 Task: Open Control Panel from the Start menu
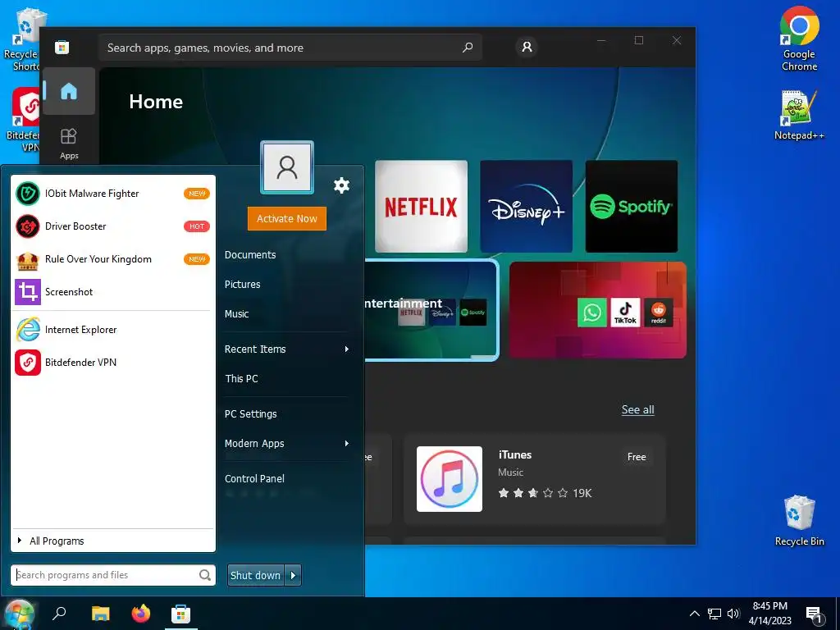tap(254, 478)
